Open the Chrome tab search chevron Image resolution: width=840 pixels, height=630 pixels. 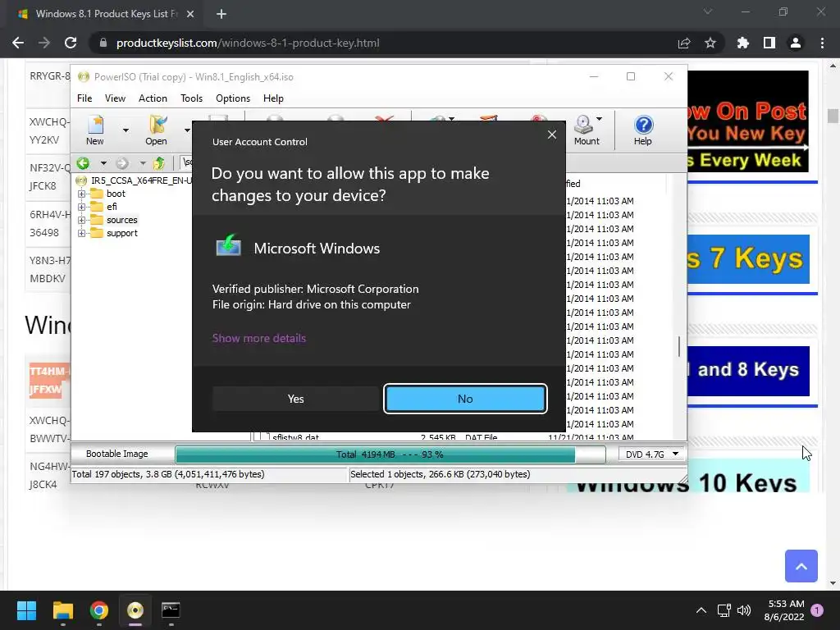708,11
